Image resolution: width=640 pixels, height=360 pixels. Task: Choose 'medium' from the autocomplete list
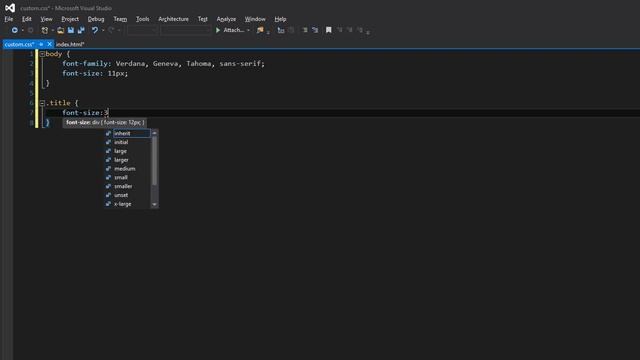128,169
